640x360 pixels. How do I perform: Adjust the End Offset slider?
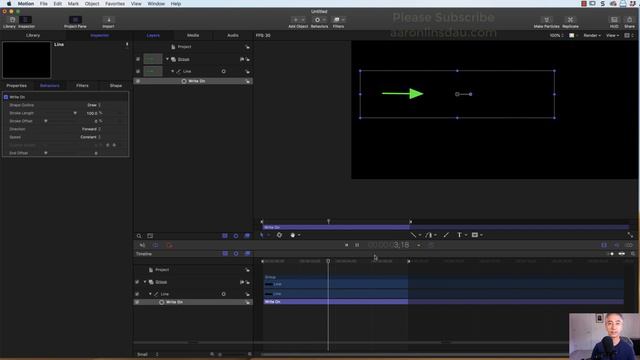point(46,153)
